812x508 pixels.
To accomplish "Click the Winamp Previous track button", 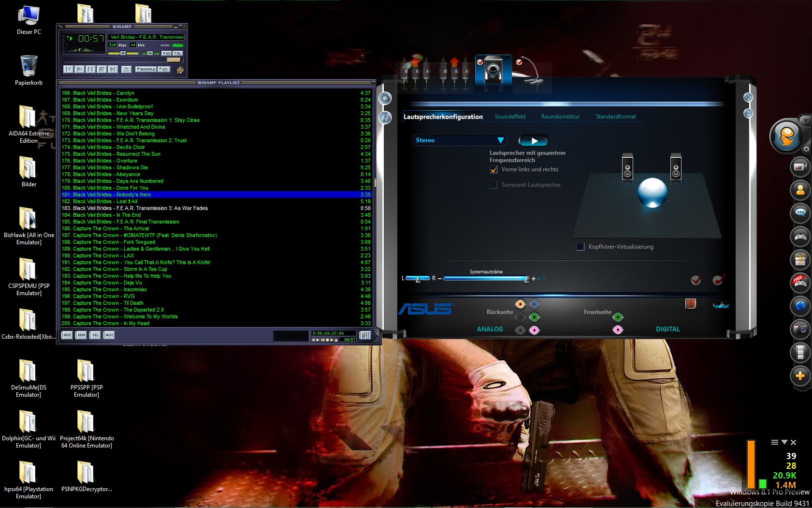I will [x=69, y=69].
